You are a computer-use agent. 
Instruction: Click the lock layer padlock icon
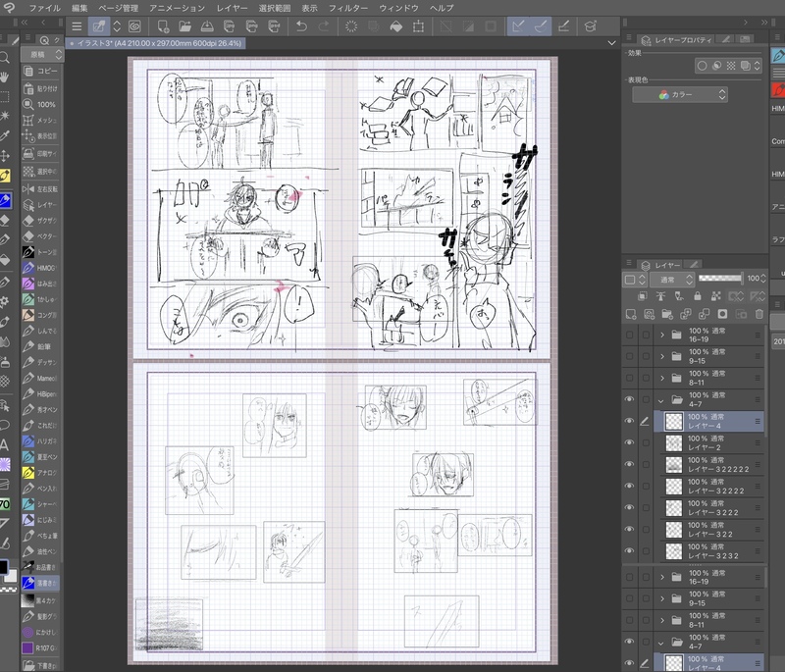coord(697,296)
